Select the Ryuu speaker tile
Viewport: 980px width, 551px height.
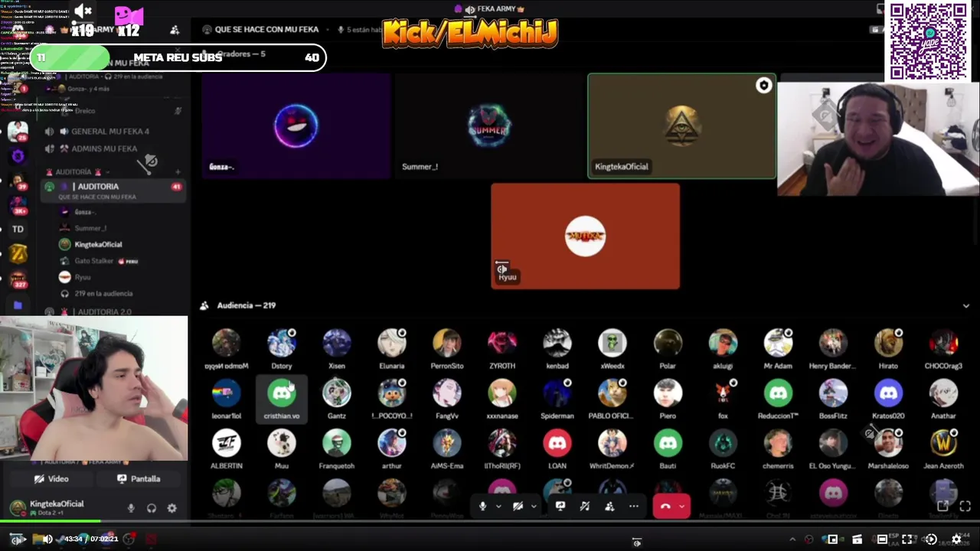585,236
